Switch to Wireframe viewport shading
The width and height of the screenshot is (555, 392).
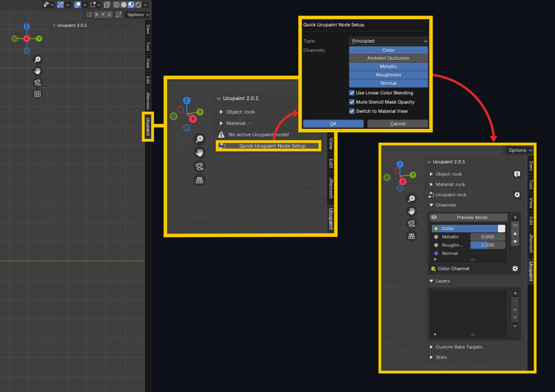click(116, 5)
